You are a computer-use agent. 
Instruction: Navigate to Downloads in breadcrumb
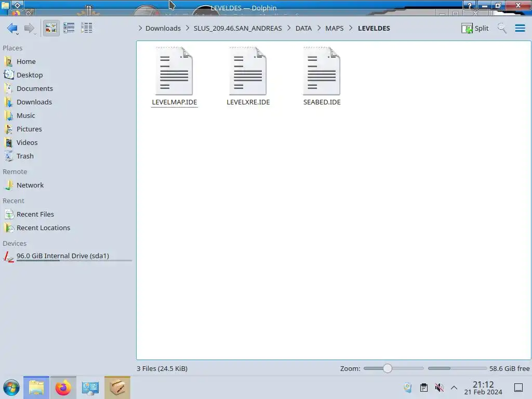163,28
